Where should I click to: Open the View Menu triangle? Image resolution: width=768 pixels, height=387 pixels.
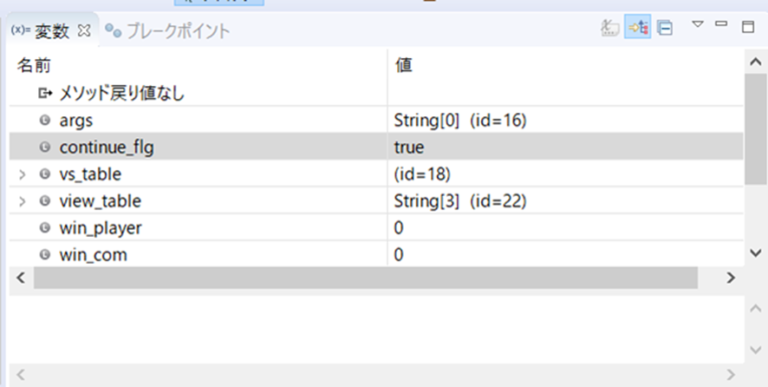697,24
